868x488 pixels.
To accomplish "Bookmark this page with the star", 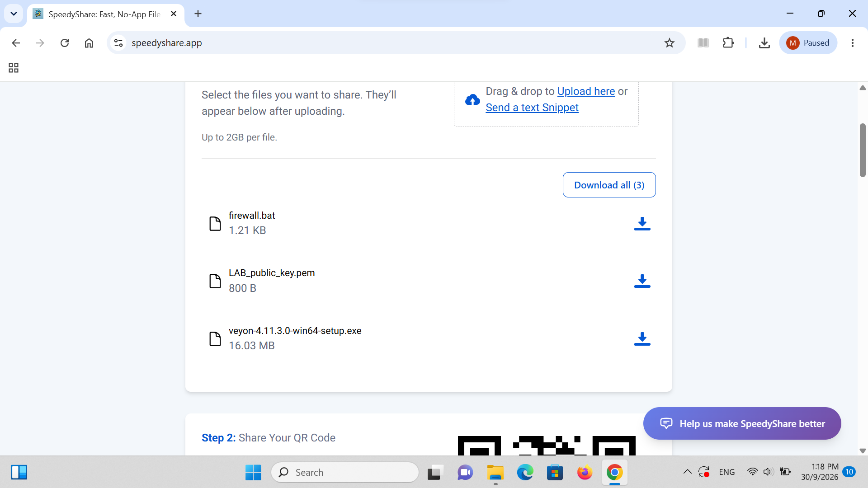I will click(x=670, y=43).
